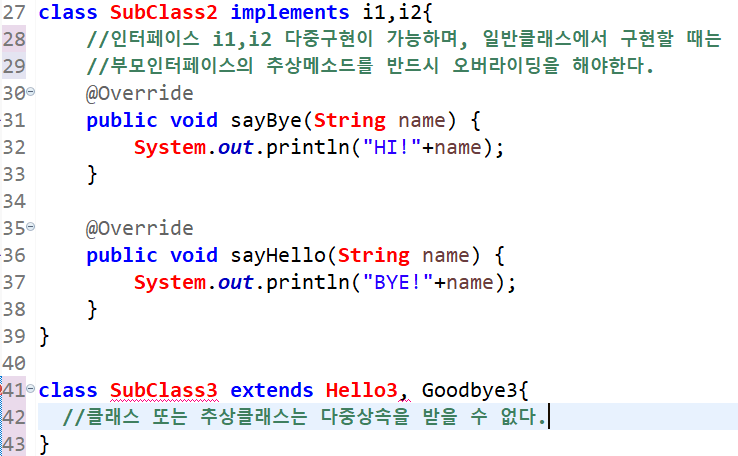Click the method name sayBye
738x456 pixels.
(x=266, y=121)
